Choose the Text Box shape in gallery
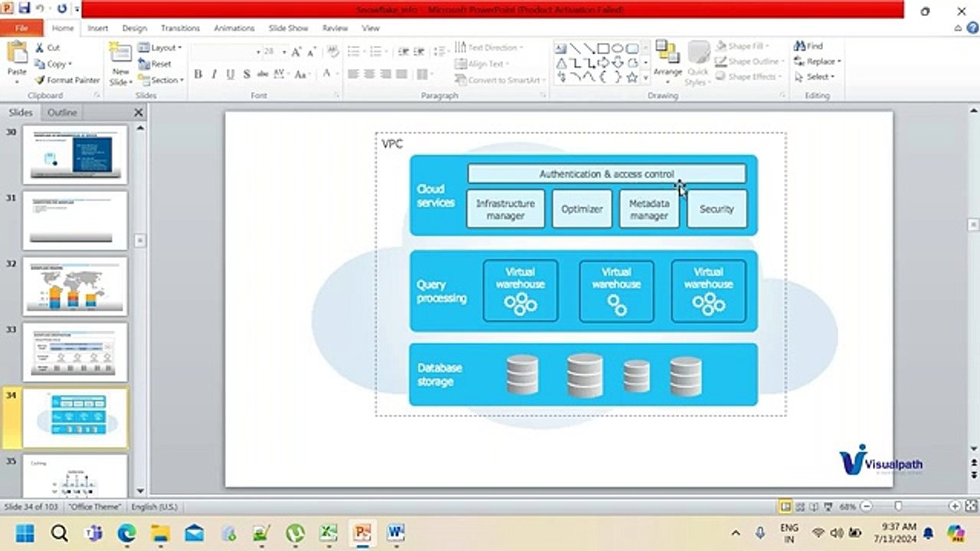Screen dimensions: 980x551 click(560, 48)
